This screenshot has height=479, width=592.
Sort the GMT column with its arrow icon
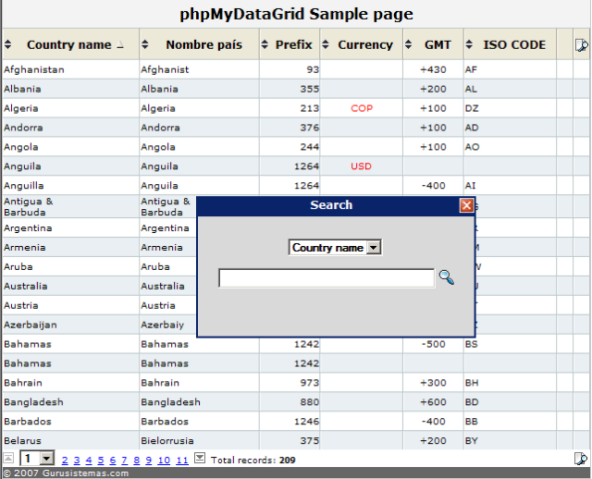[408, 45]
